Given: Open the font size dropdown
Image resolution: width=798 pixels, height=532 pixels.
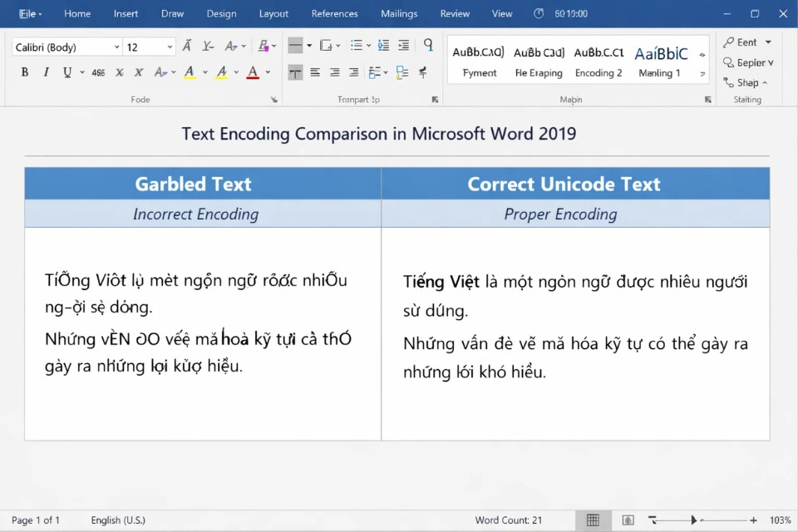Looking at the screenshot, I should (170, 47).
